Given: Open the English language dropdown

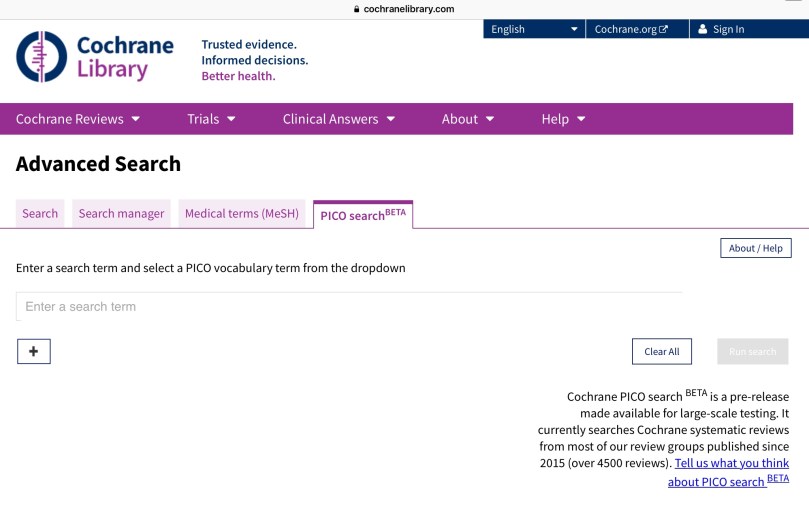Looking at the screenshot, I should (x=534, y=29).
